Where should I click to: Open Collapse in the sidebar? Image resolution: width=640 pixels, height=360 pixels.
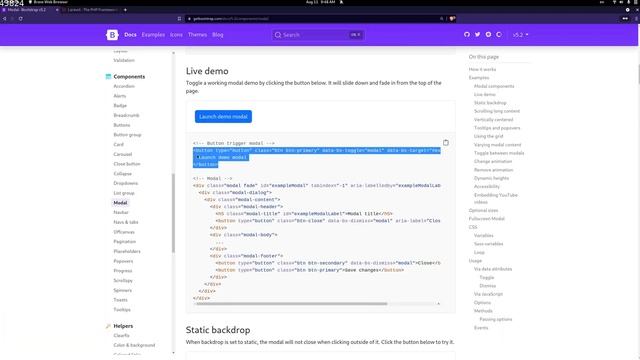pos(122,173)
